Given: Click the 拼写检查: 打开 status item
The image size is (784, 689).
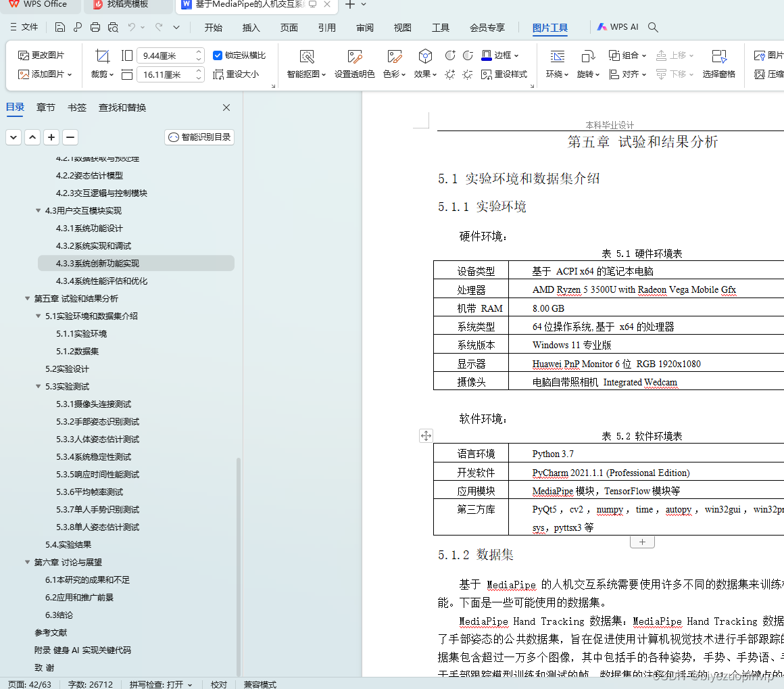Looking at the screenshot, I should (160, 684).
